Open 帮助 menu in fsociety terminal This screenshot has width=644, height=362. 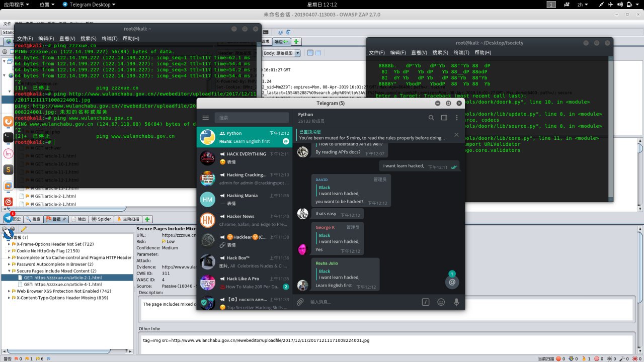coord(482,52)
